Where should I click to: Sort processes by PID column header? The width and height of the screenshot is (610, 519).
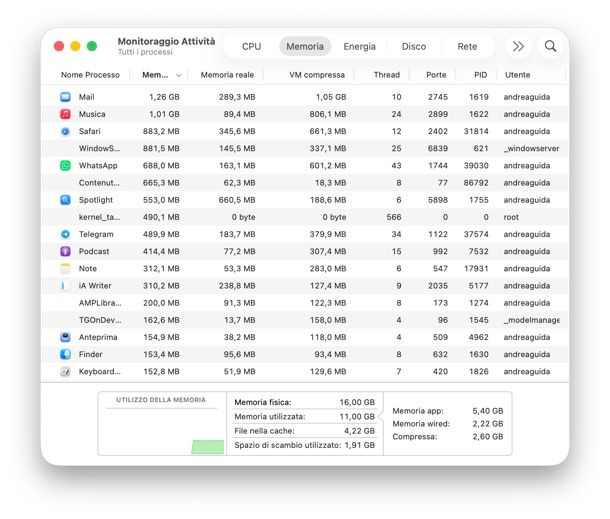(x=480, y=75)
